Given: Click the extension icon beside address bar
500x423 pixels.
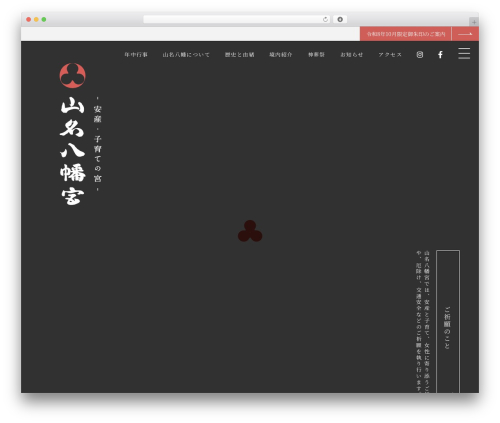Looking at the screenshot, I should 340,19.
